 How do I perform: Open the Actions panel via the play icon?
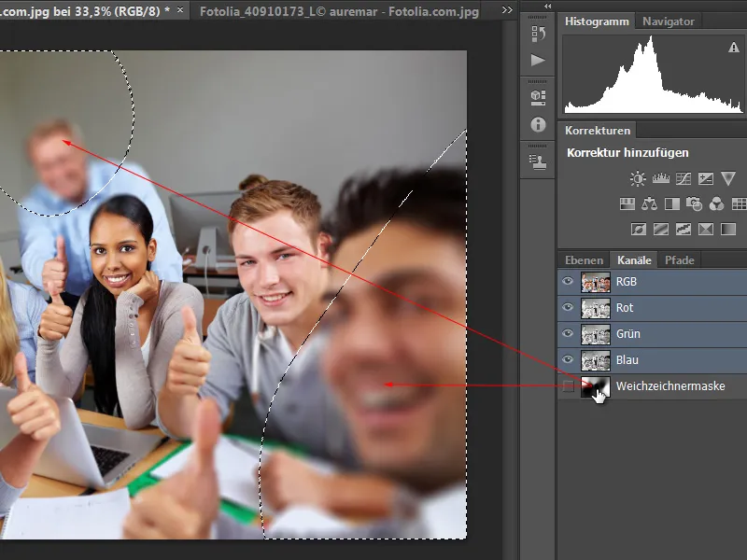[536, 60]
